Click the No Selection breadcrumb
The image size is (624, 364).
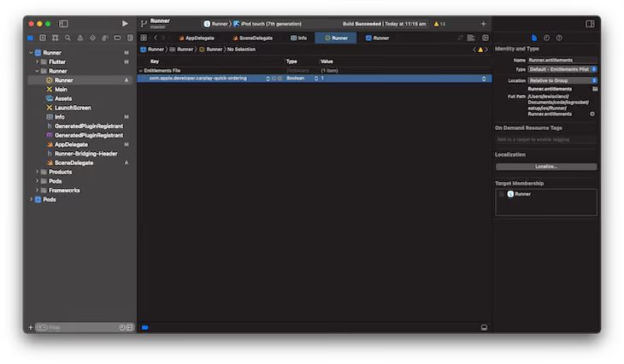241,50
